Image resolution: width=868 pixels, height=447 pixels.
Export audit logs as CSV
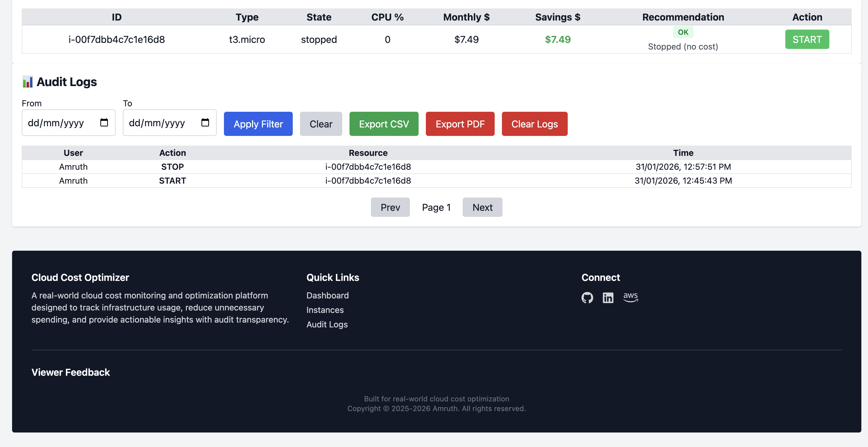click(x=384, y=124)
